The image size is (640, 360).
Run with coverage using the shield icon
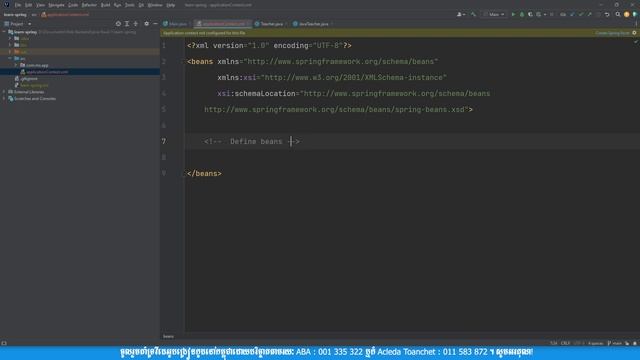tap(530, 14)
